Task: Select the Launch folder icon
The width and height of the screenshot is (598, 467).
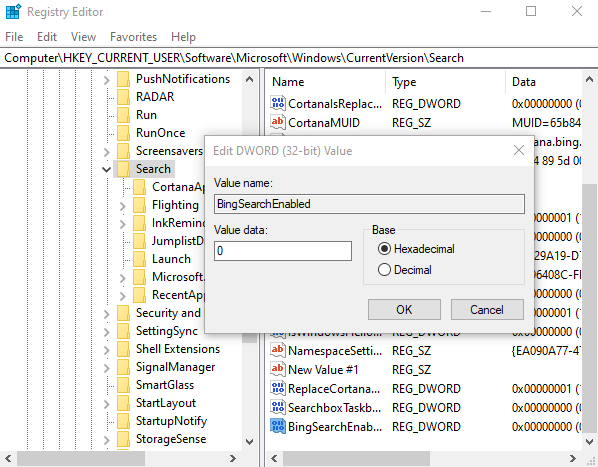Action: tap(139, 259)
